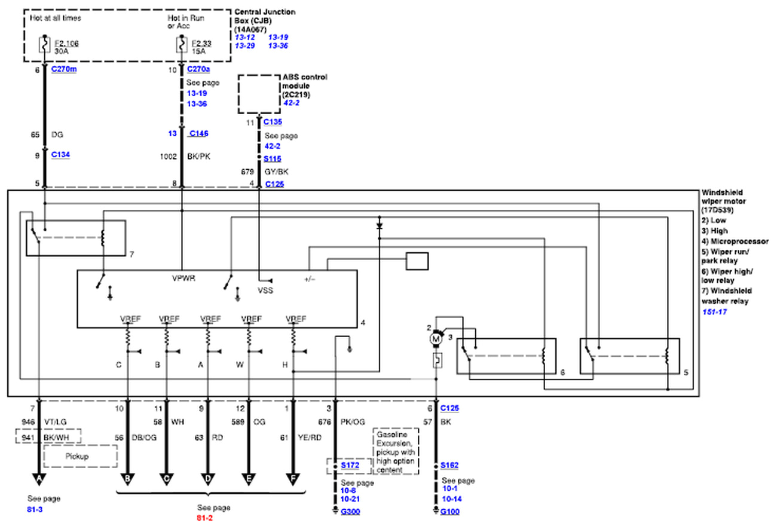
Task: Open the C146 connector link
Action: tap(200, 133)
